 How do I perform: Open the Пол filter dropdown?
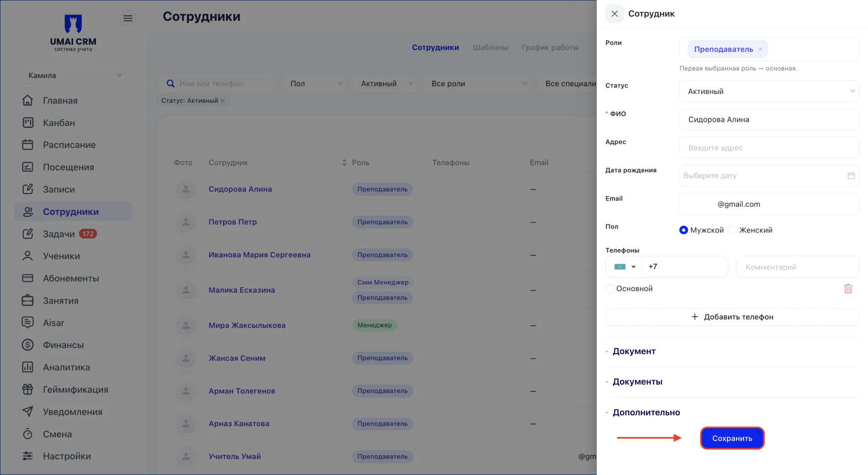[315, 84]
